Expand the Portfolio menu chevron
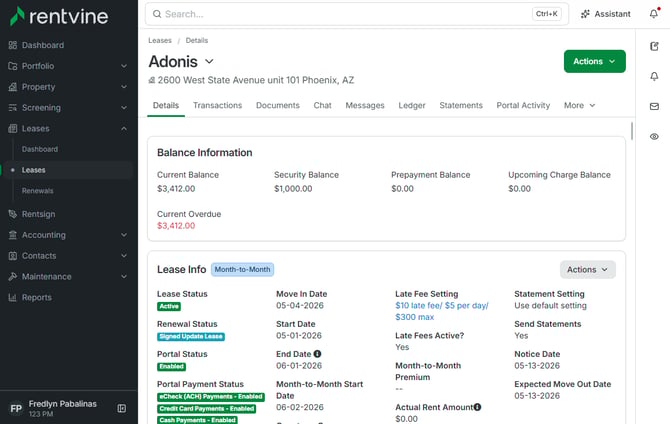The width and height of the screenshot is (670, 424). (124, 66)
